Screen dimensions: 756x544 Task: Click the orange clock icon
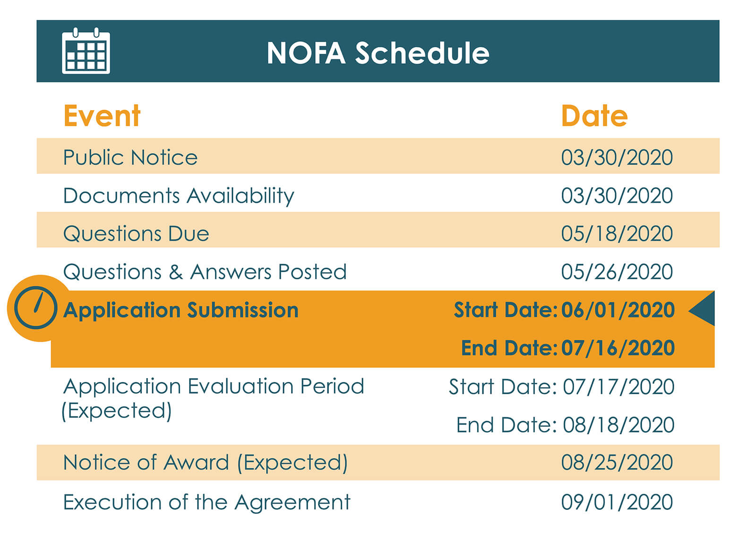pos(36,308)
